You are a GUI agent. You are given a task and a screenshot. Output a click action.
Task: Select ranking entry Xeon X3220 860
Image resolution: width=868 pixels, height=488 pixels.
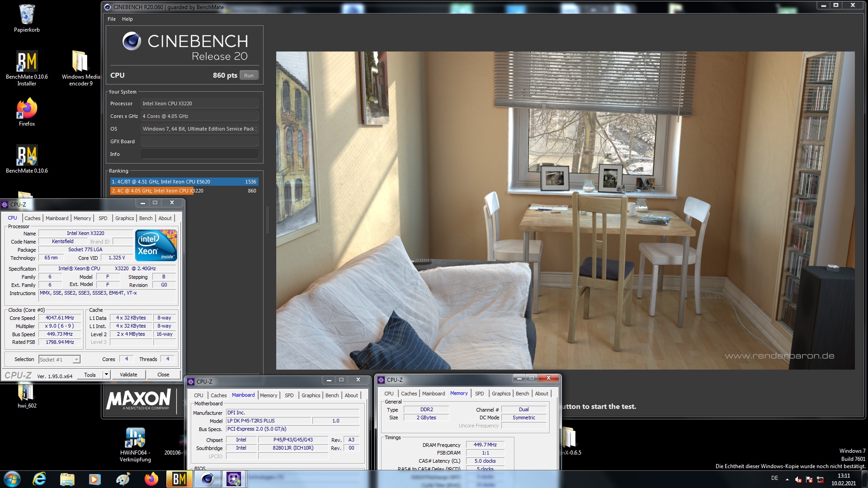184,191
